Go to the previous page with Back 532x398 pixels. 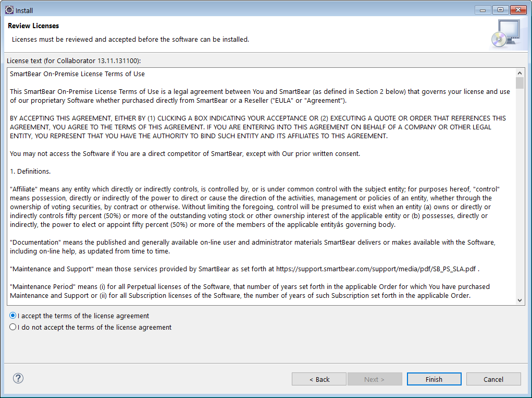pos(319,379)
